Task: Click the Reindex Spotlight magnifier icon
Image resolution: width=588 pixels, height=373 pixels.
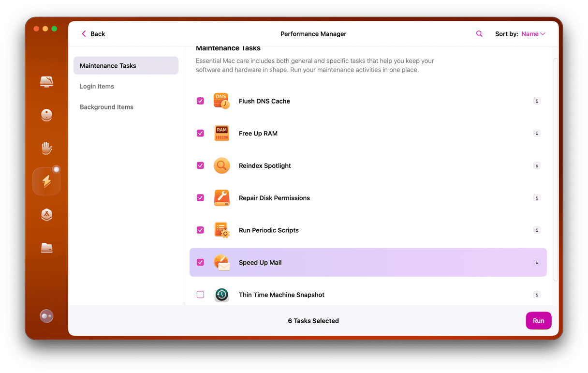Action: point(221,165)
